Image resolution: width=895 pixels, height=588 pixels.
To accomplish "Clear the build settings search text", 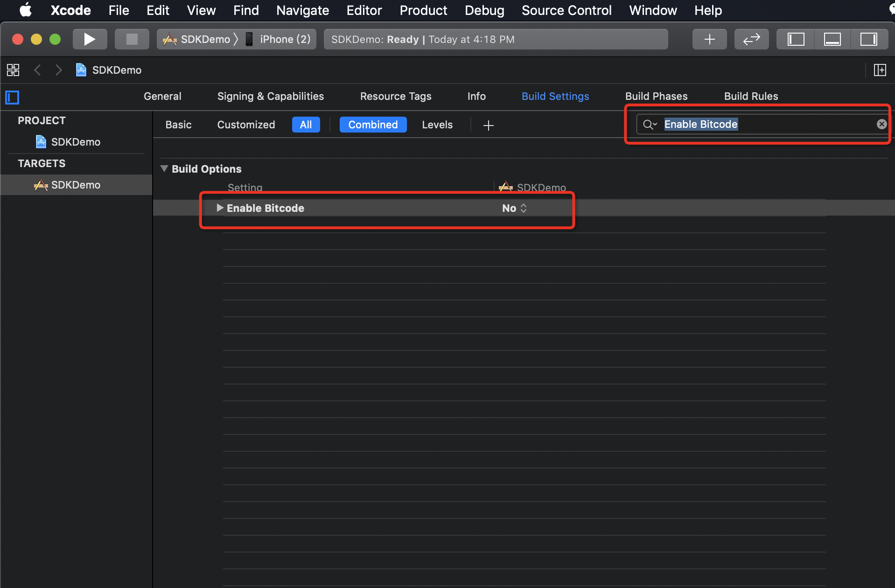I will pyautogui.click(x=881, y=124).
